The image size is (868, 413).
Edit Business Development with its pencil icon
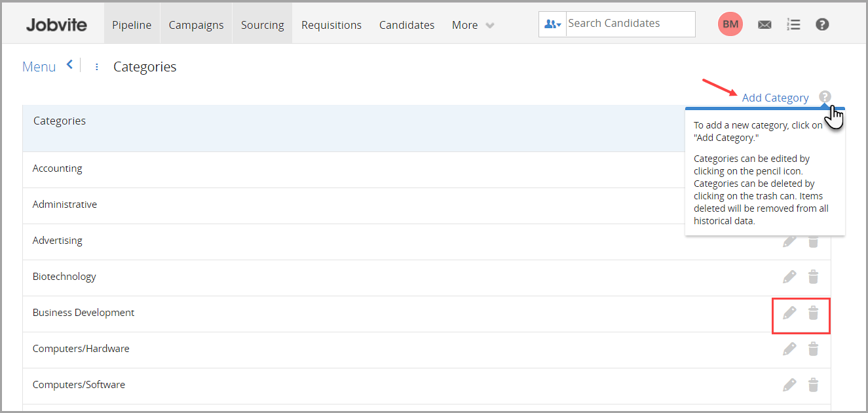click(x=789, y=313)
